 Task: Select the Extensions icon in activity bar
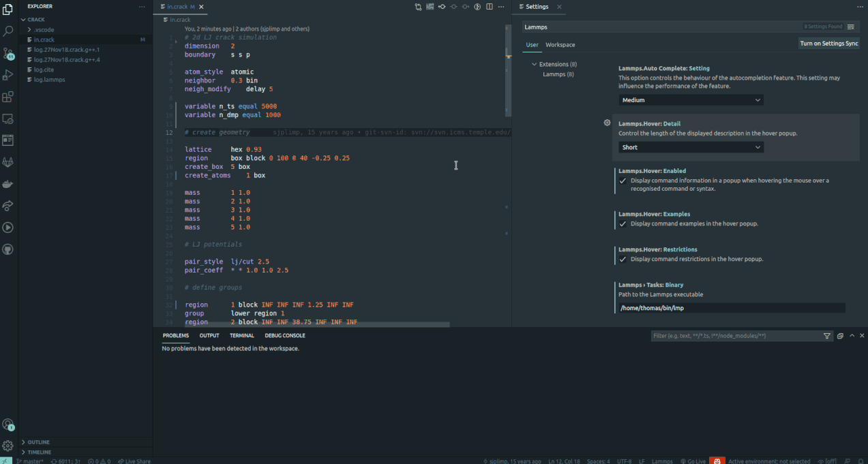(8, 97)
